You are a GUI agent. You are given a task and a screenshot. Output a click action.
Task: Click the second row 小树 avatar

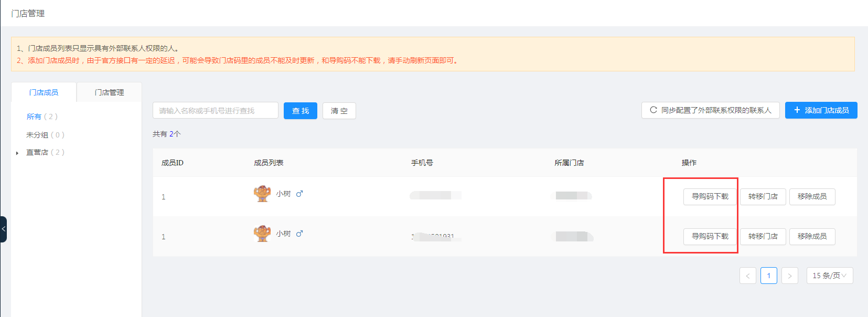(x=262, y=234)
